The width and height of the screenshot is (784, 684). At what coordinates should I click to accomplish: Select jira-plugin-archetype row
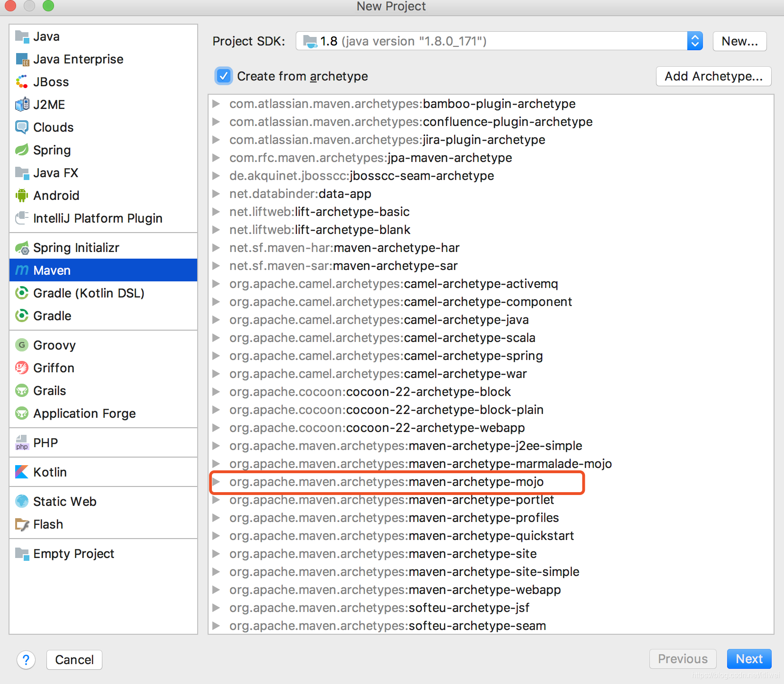[491, 140]
